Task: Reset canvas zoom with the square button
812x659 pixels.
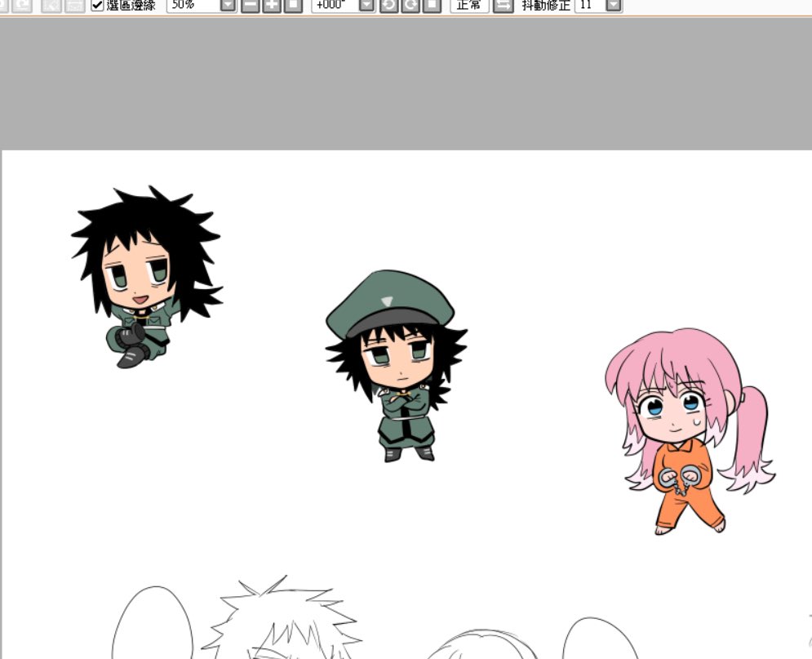Action: click(x=294, y=5)
